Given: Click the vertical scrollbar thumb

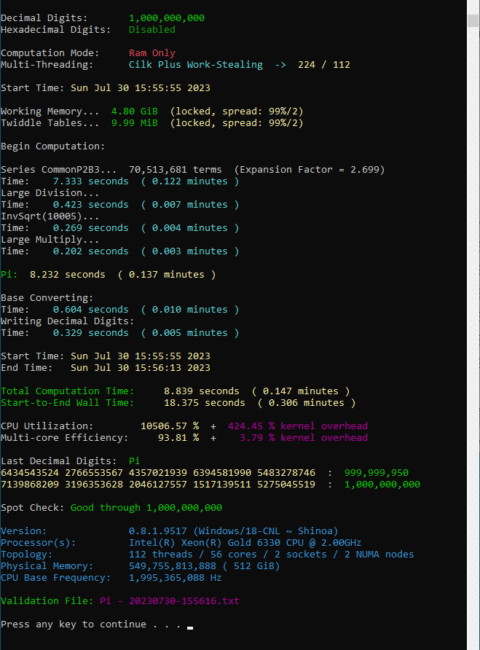Looking at the screenshot, I should pyautogui.click(x=473, y=20).
